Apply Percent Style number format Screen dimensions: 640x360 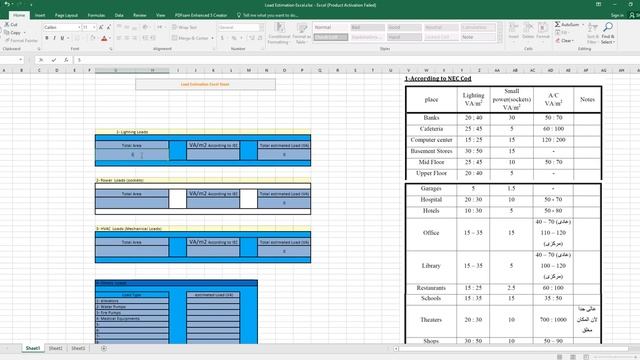pos(234,38)
